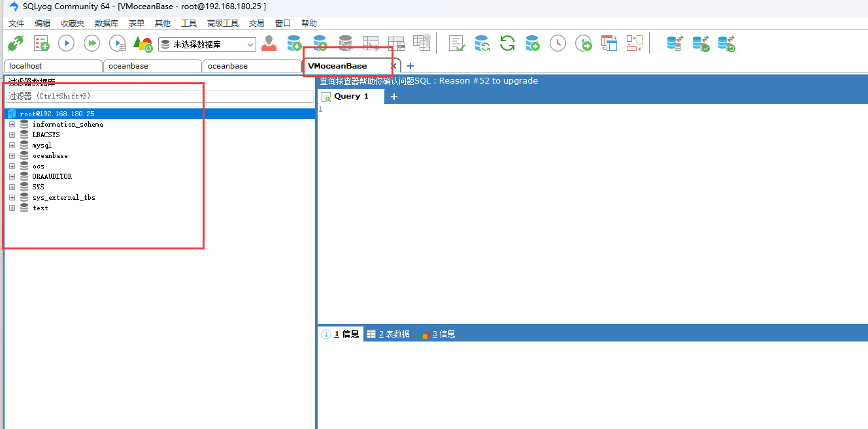
Task: Click the database with green down-arrow icon
Action: [294, 44]
